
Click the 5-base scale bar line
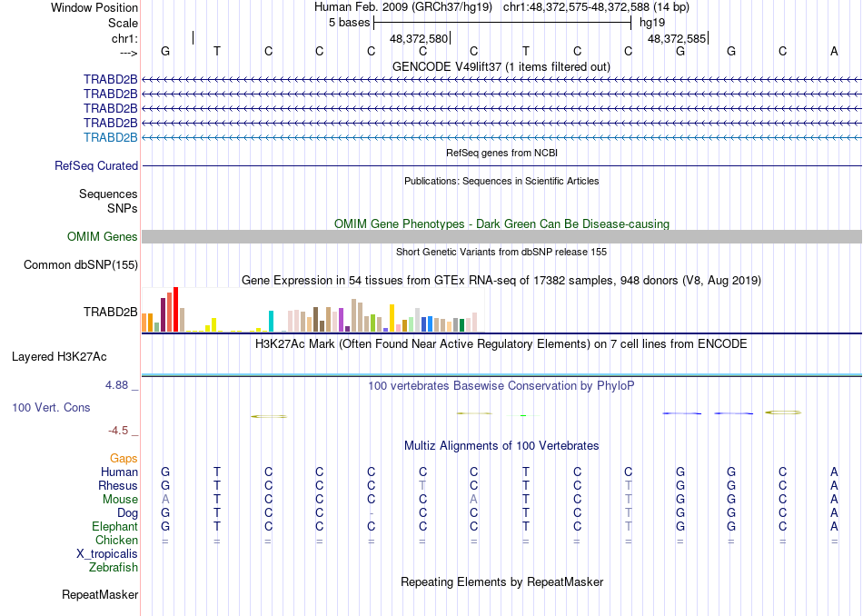[502, 23]
